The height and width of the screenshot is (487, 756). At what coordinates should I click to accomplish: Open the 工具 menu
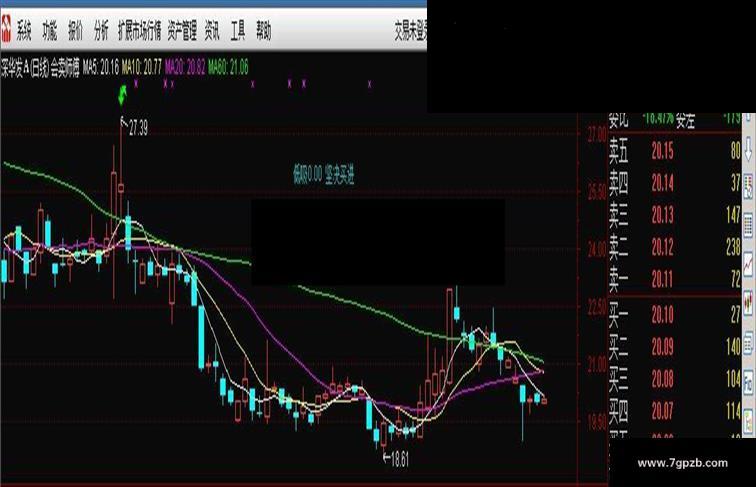click(238, 31)
